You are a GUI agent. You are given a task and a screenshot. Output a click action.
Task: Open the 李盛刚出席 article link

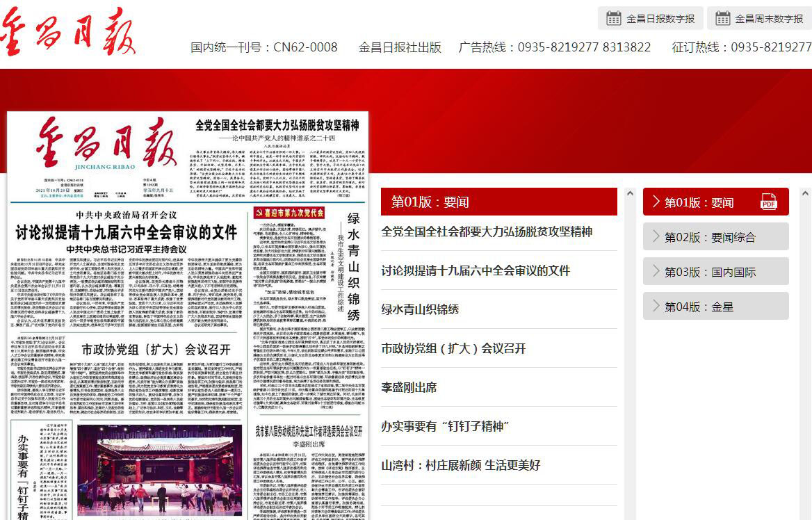coord(409,387)
